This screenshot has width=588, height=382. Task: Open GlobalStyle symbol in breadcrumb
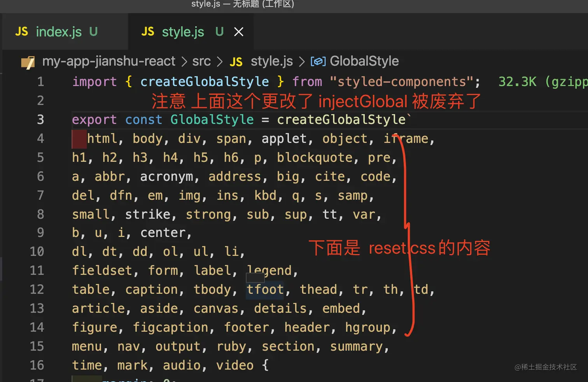coord(364,61)
